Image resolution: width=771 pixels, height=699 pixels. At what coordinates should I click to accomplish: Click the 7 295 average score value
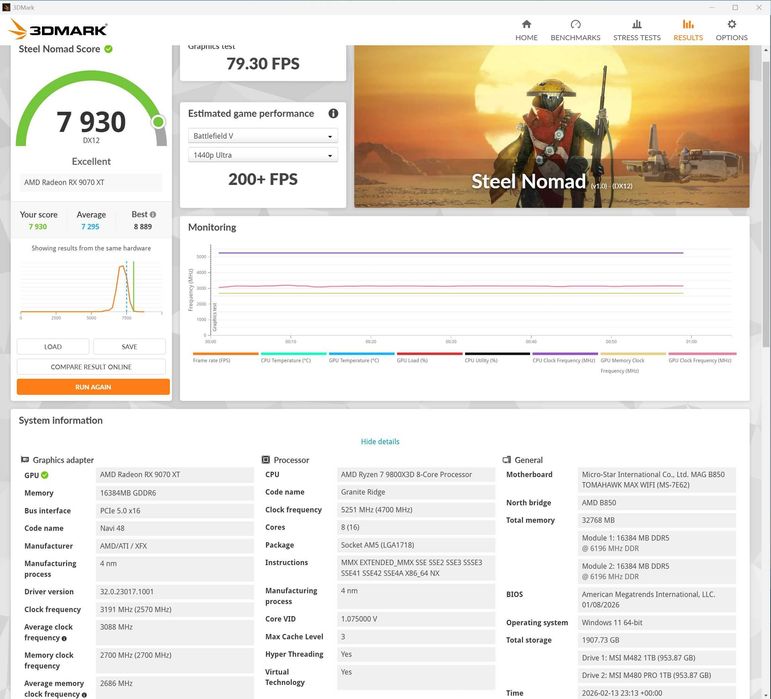click(90, 227)
